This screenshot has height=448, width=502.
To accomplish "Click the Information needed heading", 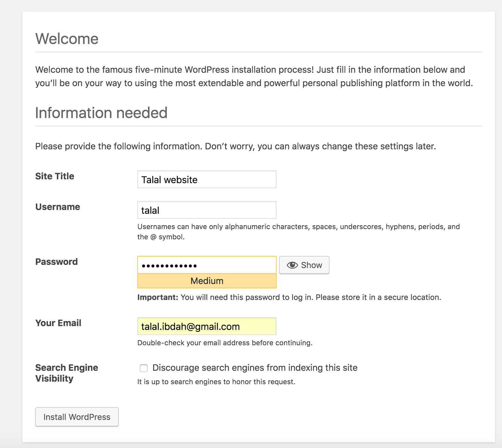I will [101, 113].
